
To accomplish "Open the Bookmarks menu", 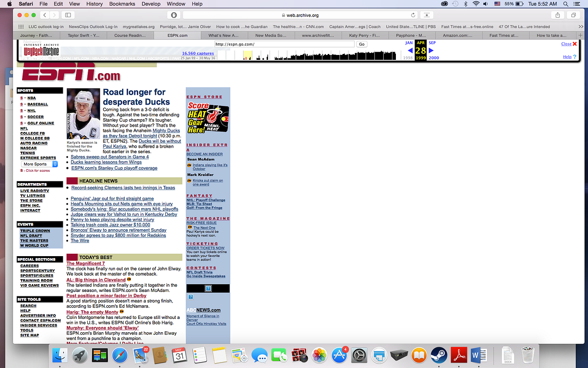I will click(x=122, y=4).
